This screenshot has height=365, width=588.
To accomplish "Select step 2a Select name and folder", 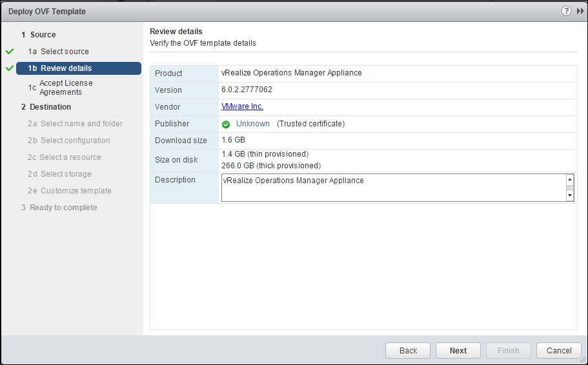I will point(75,124).
